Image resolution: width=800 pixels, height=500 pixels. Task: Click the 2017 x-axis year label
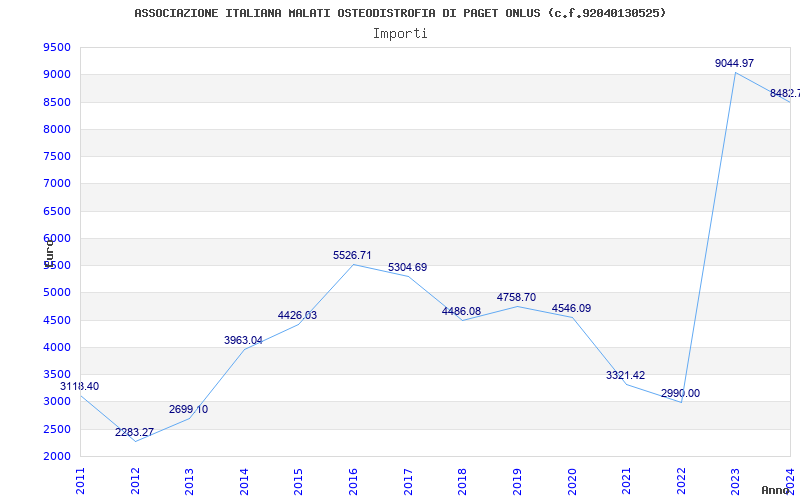408,481
